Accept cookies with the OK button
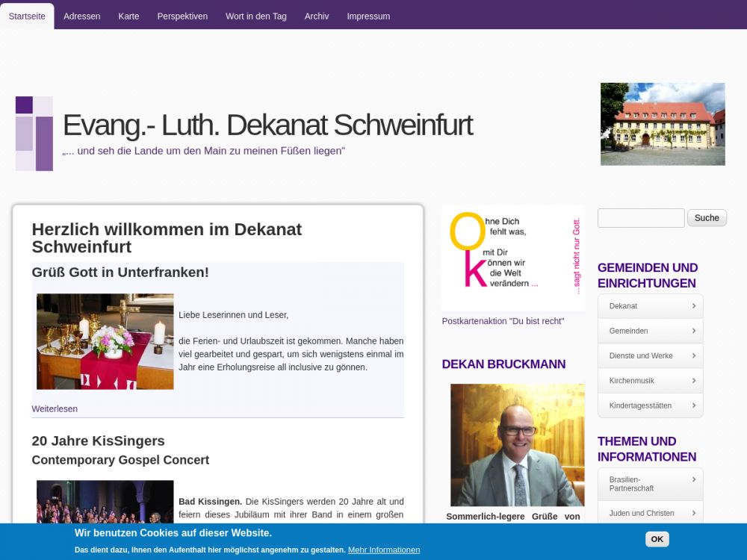The width and height of the screenshot is (747, 560). [x=657, y=539]
